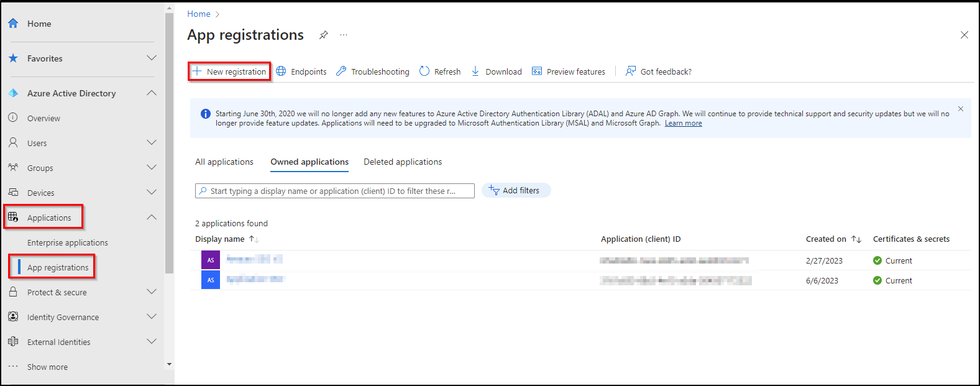
Task: Download the applications list
Action: click(497, 71)
